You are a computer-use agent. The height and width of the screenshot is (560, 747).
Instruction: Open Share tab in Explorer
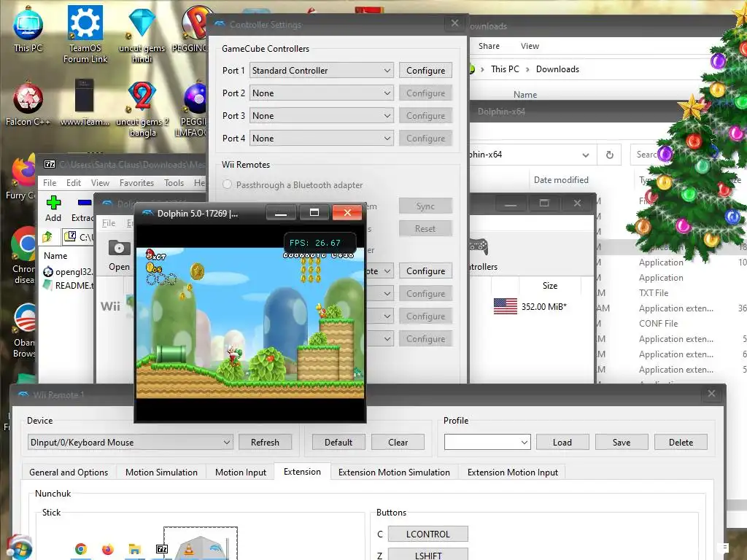[x=489, y=46]
